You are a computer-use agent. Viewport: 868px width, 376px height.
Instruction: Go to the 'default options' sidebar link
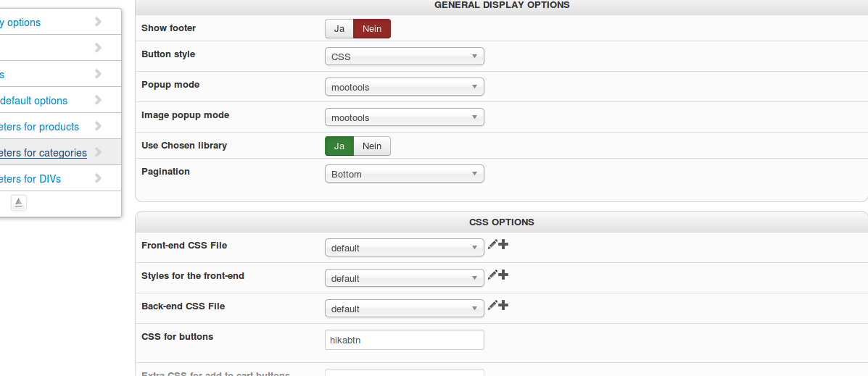[x=33, y=101]
